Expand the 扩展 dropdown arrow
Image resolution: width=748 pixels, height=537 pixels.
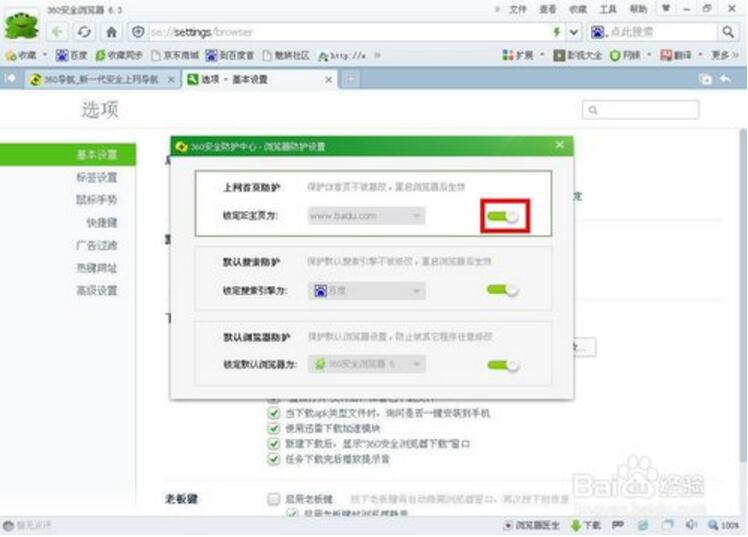coord(542,55)
